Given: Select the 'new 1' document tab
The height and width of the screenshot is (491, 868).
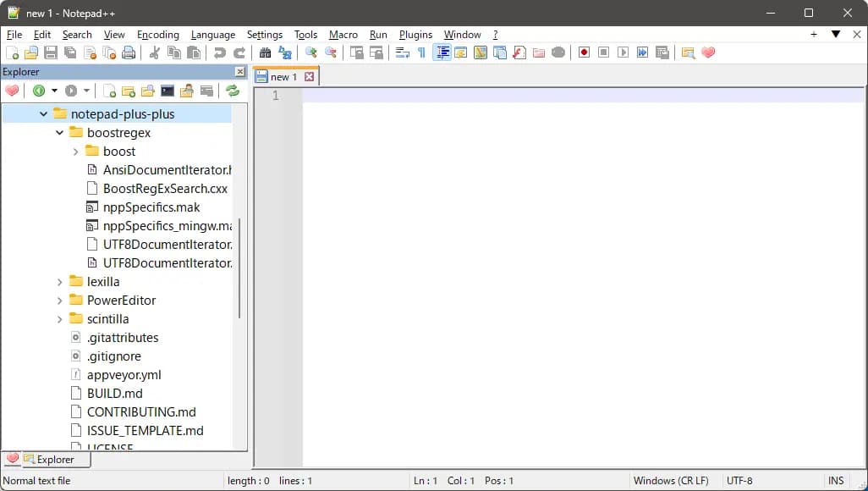Looking at the screenshot, I should pyautogui.click(x=283, y=77).
